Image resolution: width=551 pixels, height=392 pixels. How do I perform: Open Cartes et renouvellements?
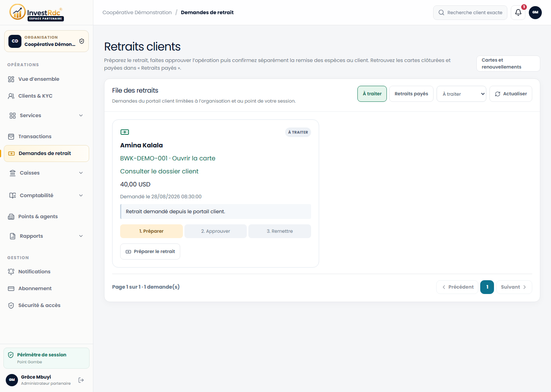pyautogui.click(x=508, y=64)
